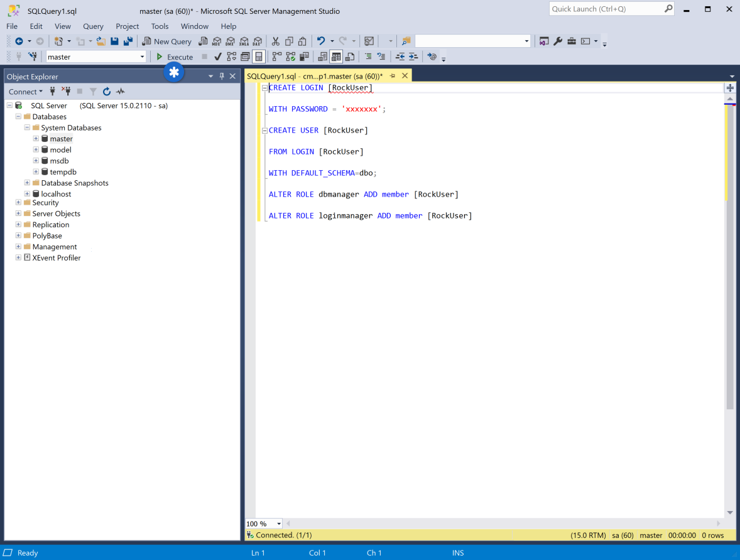Open the Connect dropdown in Object Explorer
This screenshot has width=740, height=560.
tap(26, 92)
